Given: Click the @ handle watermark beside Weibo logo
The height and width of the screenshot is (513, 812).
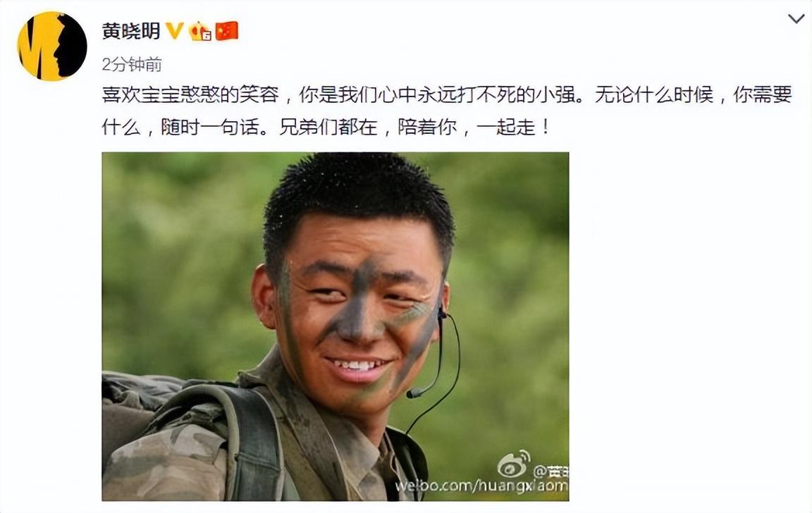Looking at the screenshot, I should coord(551,471).
